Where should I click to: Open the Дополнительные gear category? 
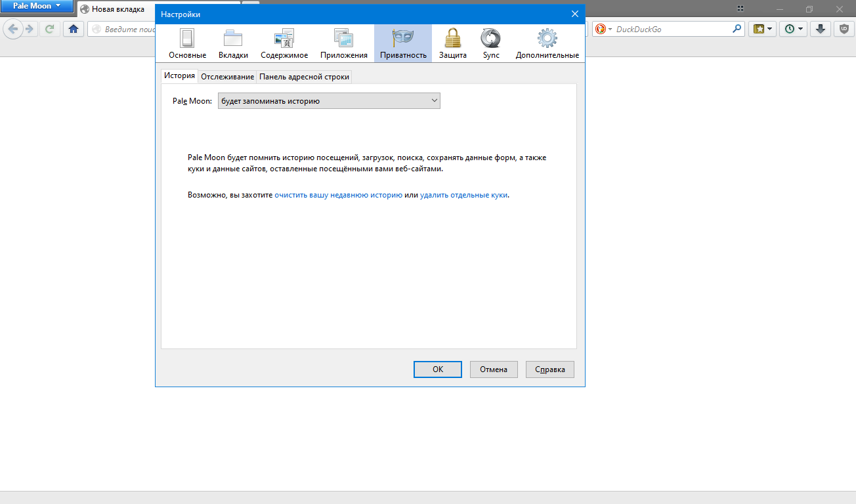[x=547, y=44]
